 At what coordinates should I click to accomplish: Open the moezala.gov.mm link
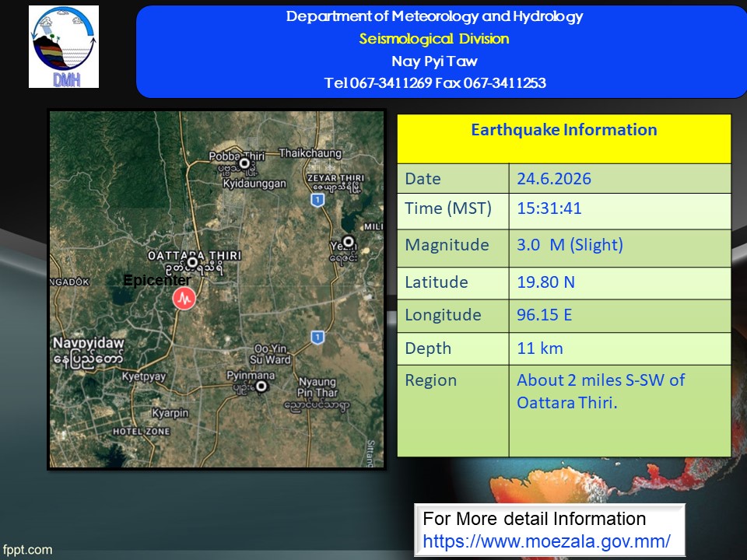coord(546,541)
